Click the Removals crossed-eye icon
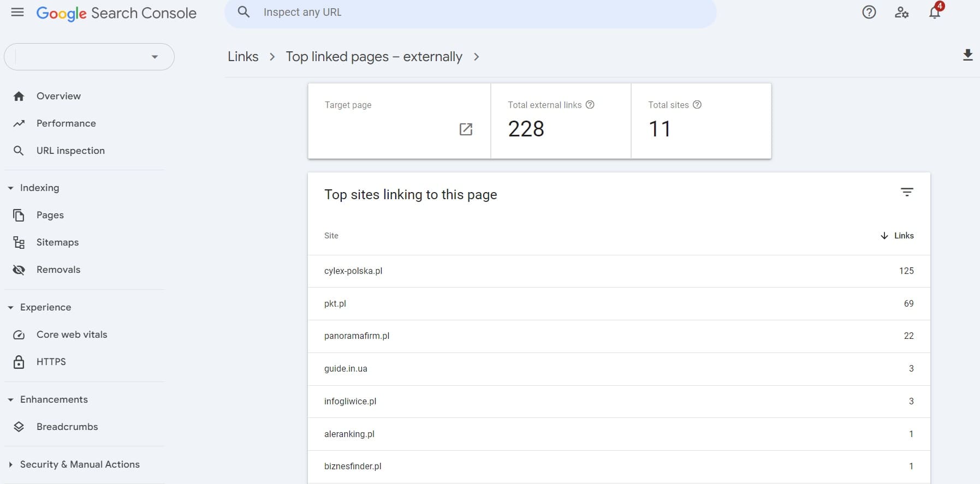This screenshot has width=980, height=484. point(19,270)
